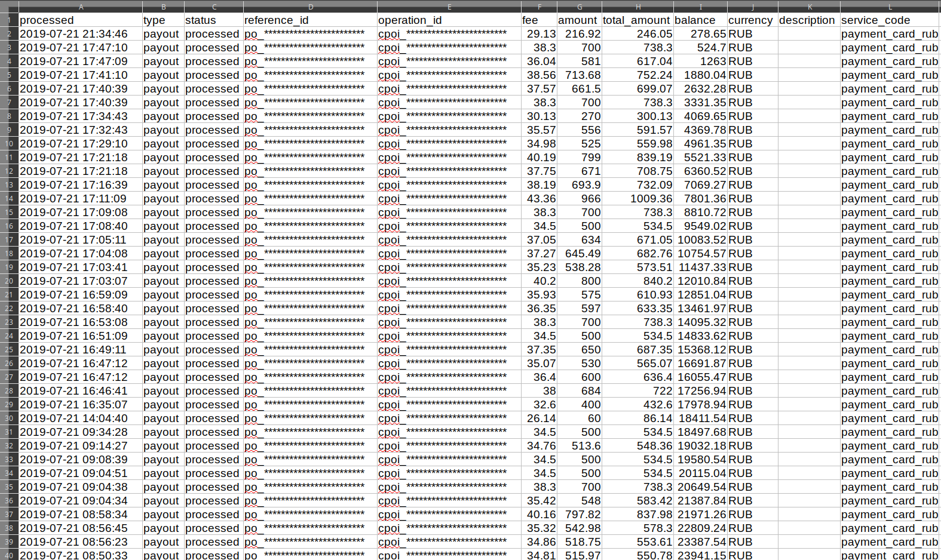
Task: Select balance cell 10083.52
Action: (700, 240)
